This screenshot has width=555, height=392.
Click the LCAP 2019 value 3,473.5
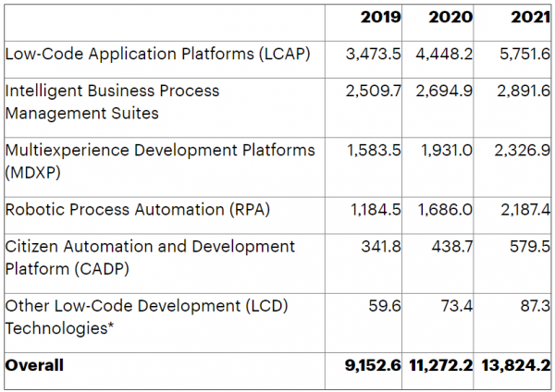click(x=373, y=55)
